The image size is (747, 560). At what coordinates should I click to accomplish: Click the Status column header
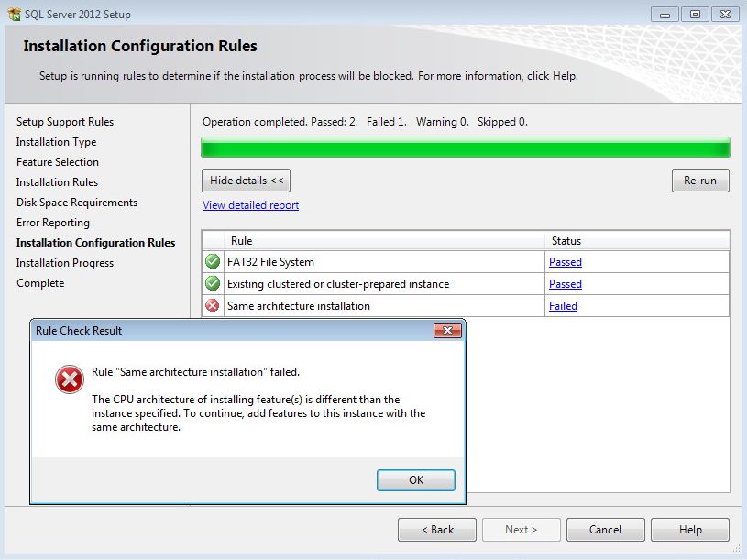coord(637,241)
